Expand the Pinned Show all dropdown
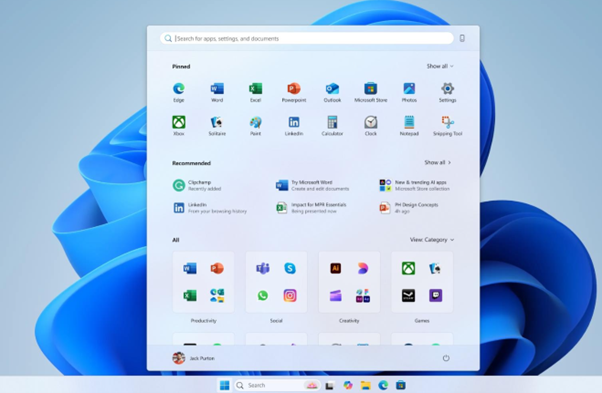This screenshot has width=602, height=393. pos(440,66)
